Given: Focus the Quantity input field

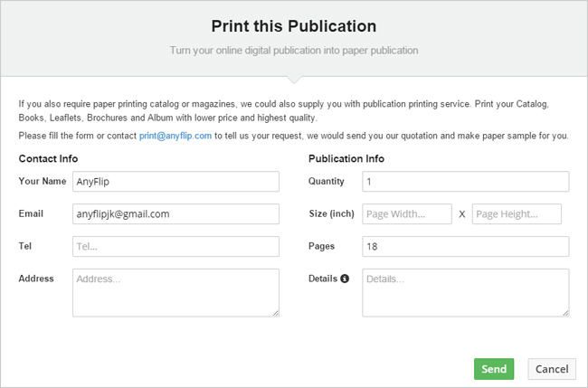Looking at the screenshot, I should pos(465,181).
